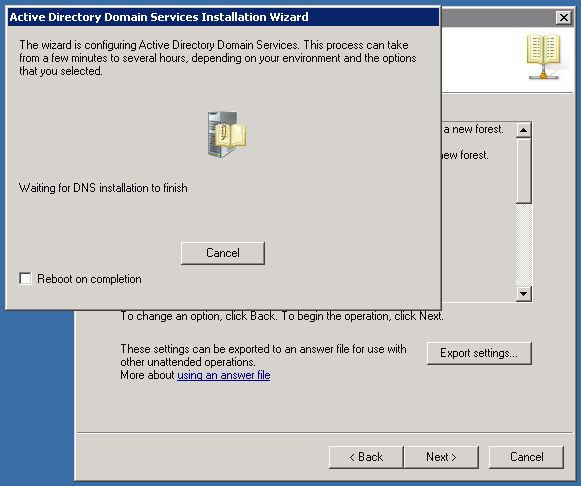Click the Installation Wizard dialog title bar

click(x=223, y=17)
